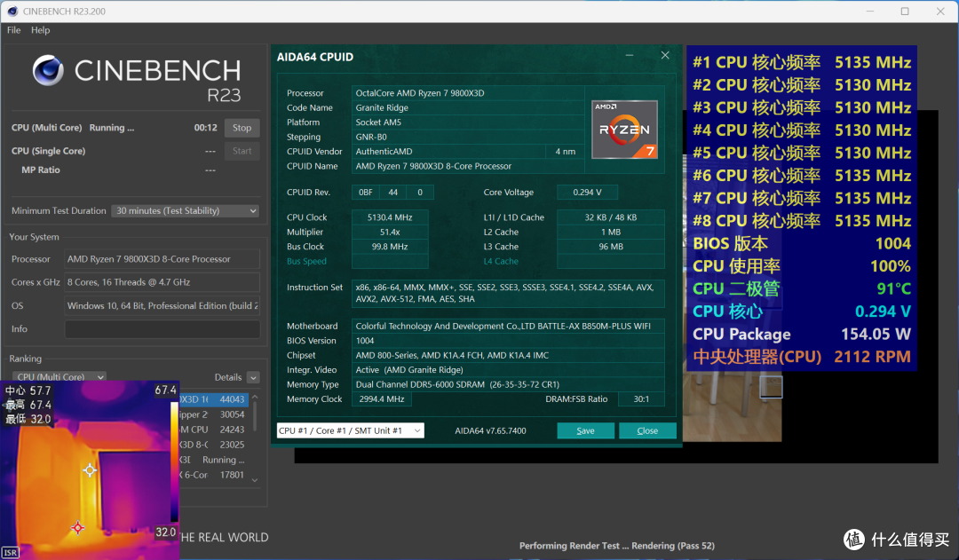Click the DRAM:FSB Ratio value 30:1
Screen dimensions: 959x560
(641, 399)
